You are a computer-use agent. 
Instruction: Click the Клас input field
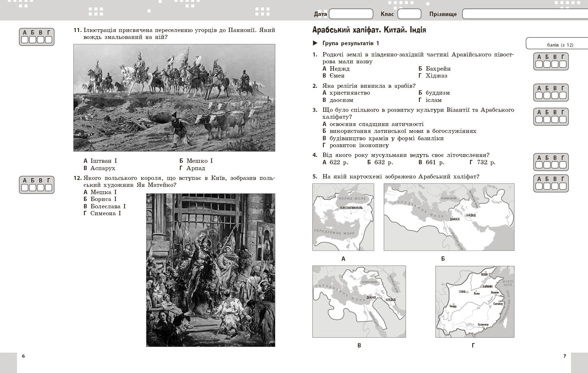coord(409,14)
